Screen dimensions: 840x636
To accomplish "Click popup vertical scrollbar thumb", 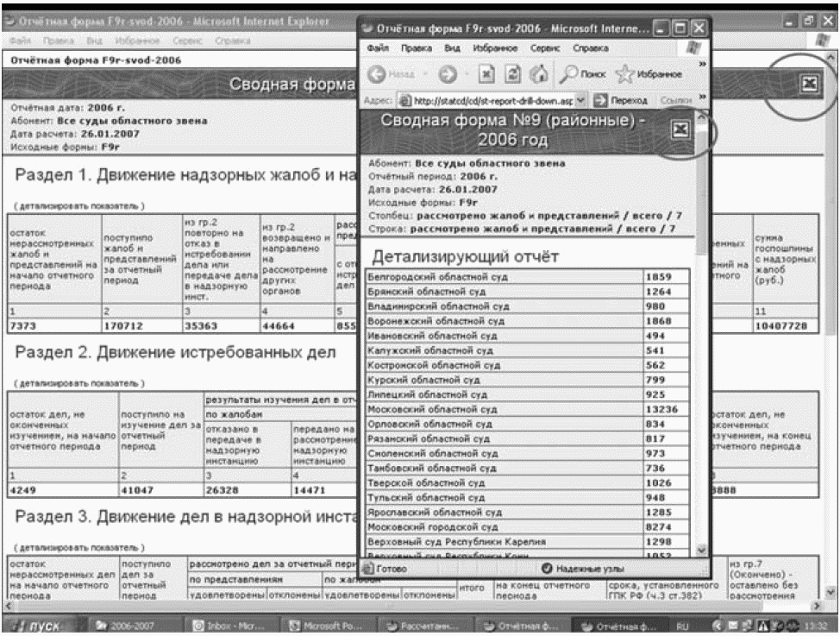I will pyautogui.click(x=701, y=191).
